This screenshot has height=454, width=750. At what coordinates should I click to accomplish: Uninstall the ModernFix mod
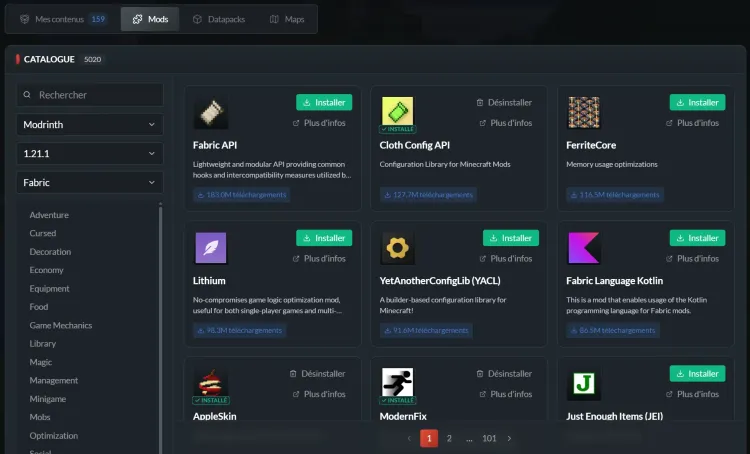pyautogui.click(x=504, y=374)
